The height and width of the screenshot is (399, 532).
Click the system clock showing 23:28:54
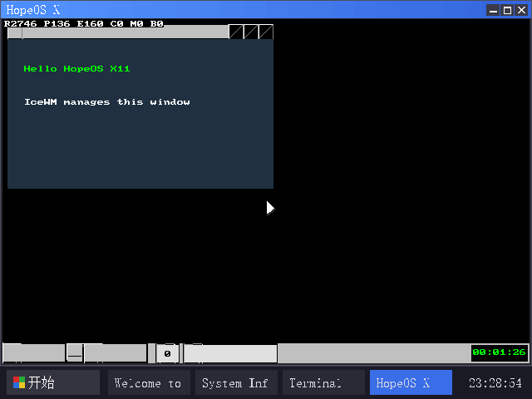[495, 383]
